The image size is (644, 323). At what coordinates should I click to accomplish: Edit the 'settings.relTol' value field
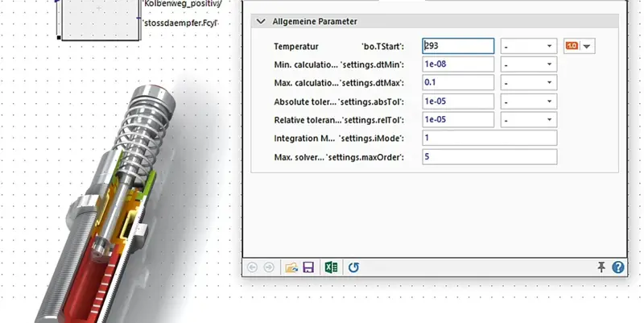pos(458,119)
